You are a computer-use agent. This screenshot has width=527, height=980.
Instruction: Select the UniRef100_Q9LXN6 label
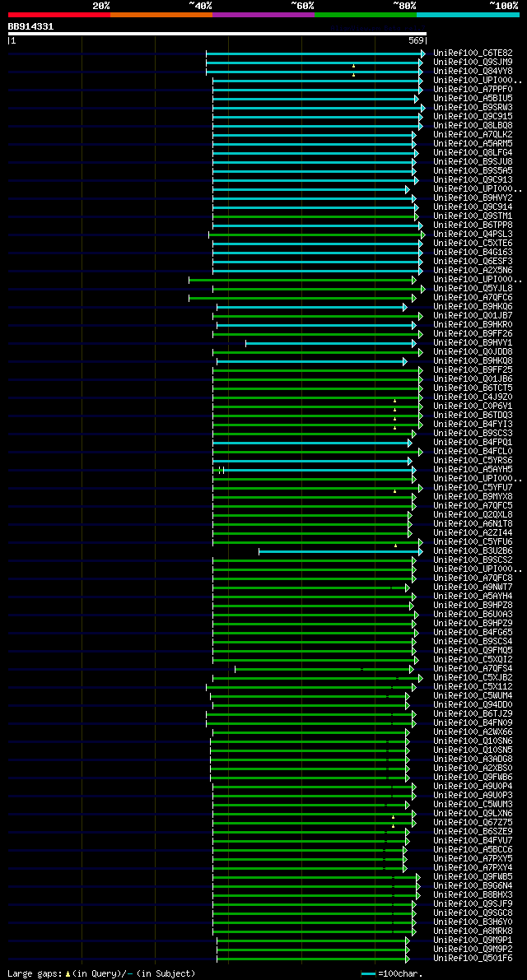tap(473, 814)
